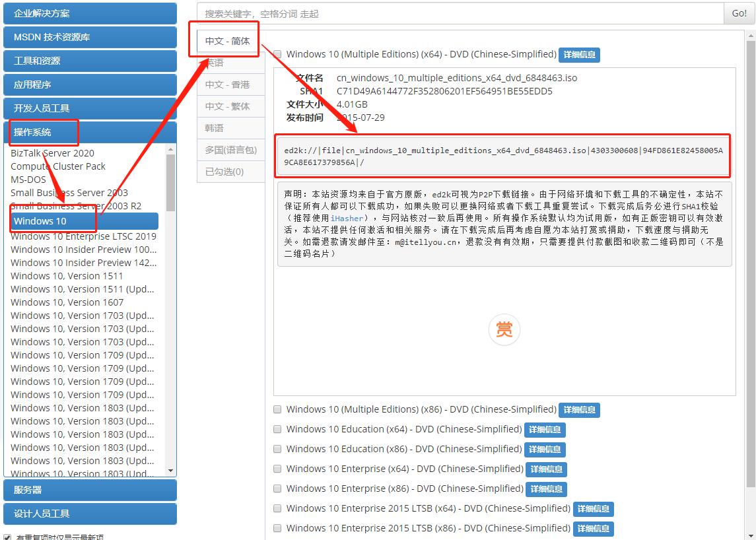756x540 pixels.
Task: Expand the 企业解决方案 section
Action: 90,13
